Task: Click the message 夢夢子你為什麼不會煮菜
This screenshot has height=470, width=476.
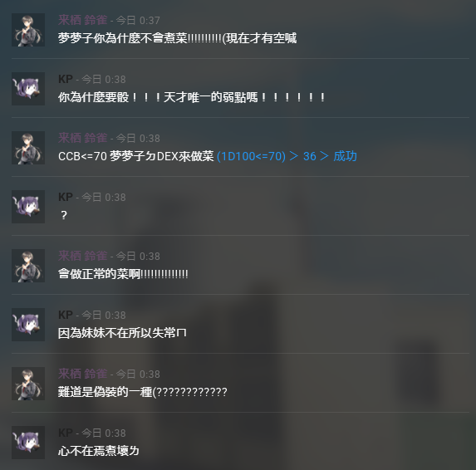Action: 177,38
